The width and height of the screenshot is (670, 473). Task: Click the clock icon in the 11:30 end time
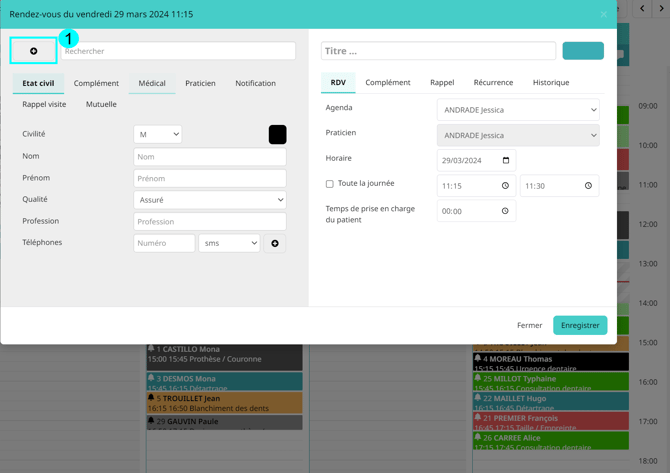point(588,186)
